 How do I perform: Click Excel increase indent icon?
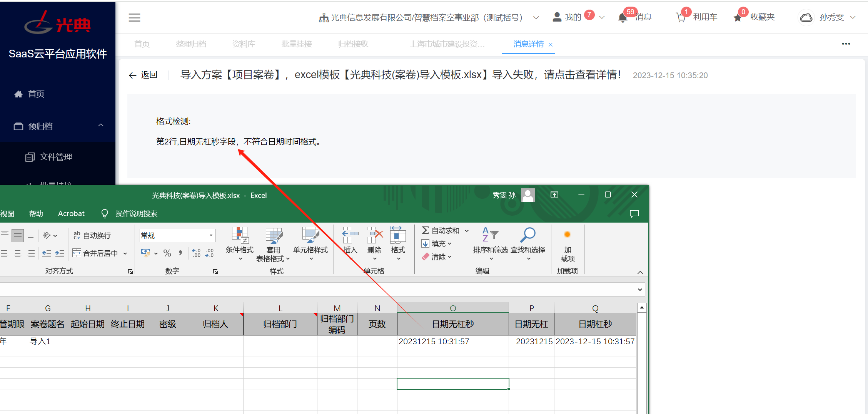(60, 253)
